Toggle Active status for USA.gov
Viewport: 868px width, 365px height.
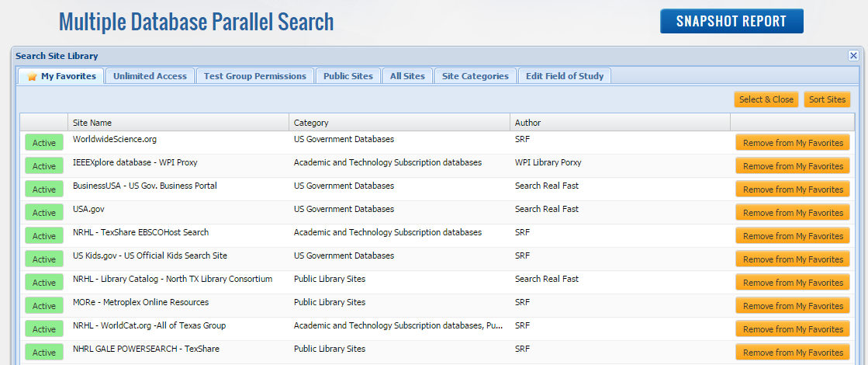pyautogui.click(x=44, y=213)
